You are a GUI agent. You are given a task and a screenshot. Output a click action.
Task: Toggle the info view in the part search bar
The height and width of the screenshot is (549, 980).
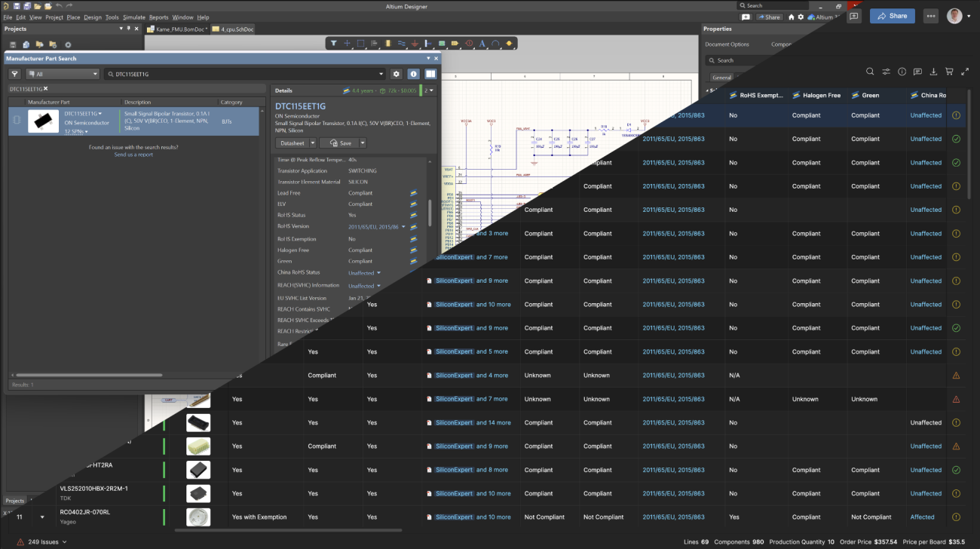[x=412, y=74]
